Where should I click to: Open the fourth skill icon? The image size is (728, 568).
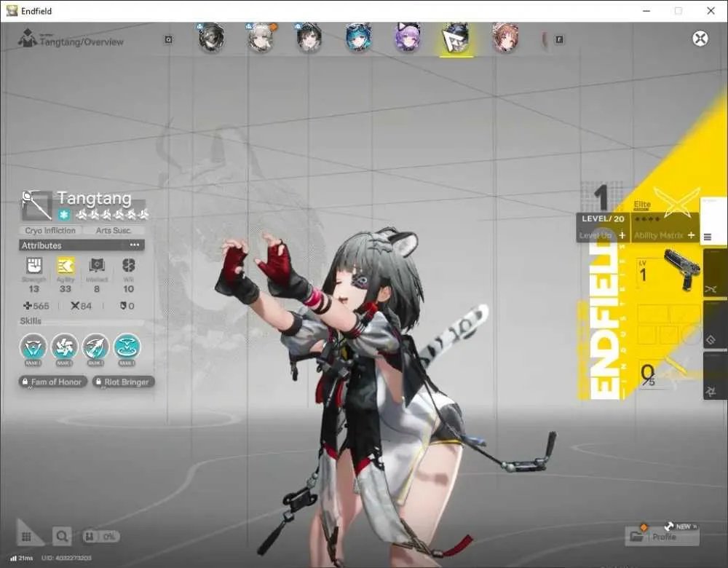point(127,347)
